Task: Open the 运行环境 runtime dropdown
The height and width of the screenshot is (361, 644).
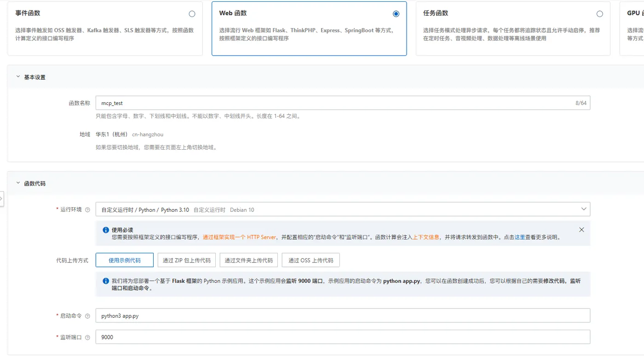Action: (x=342, y=209)
